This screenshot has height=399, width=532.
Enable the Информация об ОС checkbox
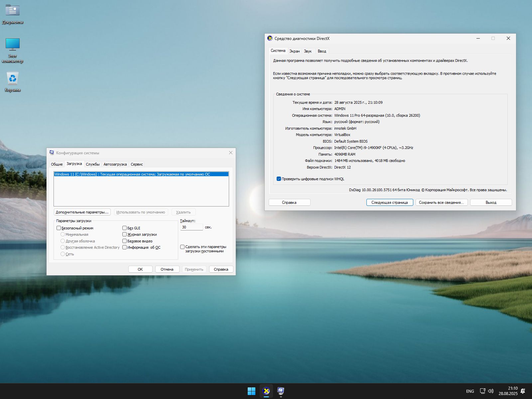125,247
